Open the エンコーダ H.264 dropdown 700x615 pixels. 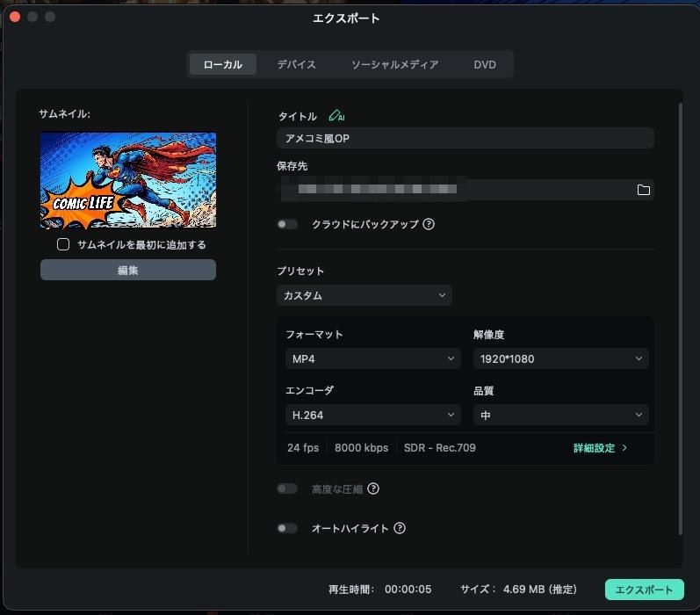[373, 415]
